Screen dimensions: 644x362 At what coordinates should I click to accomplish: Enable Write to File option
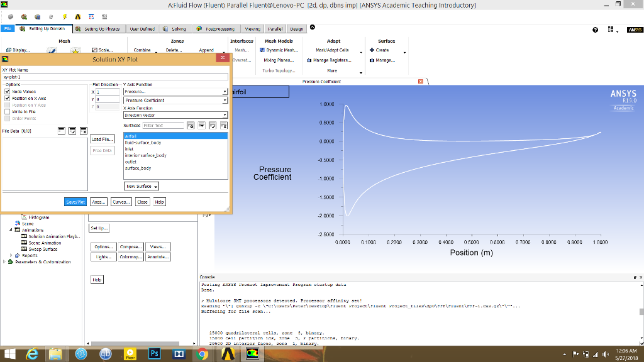pyautogui.click(x=6, y=111)
